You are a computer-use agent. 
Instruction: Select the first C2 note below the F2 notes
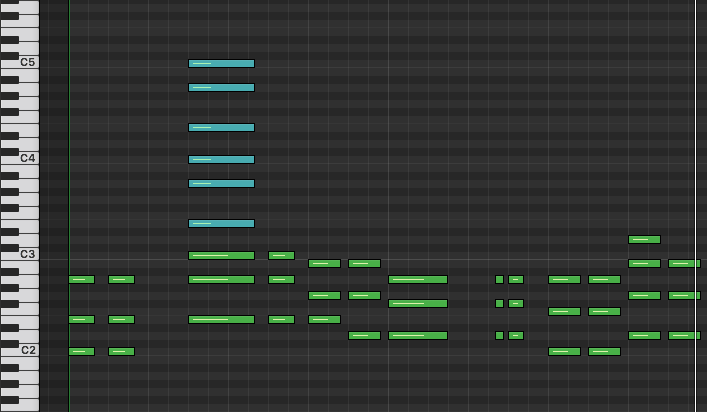565,352
